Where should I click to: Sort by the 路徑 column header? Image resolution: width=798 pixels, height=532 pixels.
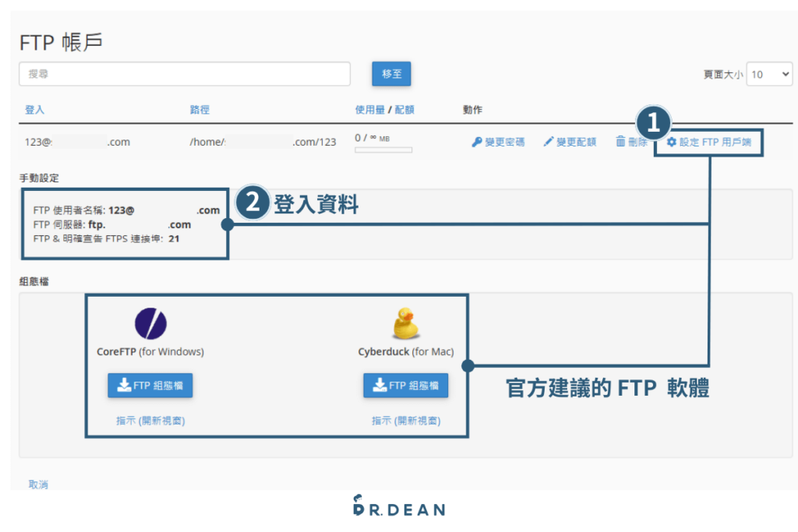[196, 110]
